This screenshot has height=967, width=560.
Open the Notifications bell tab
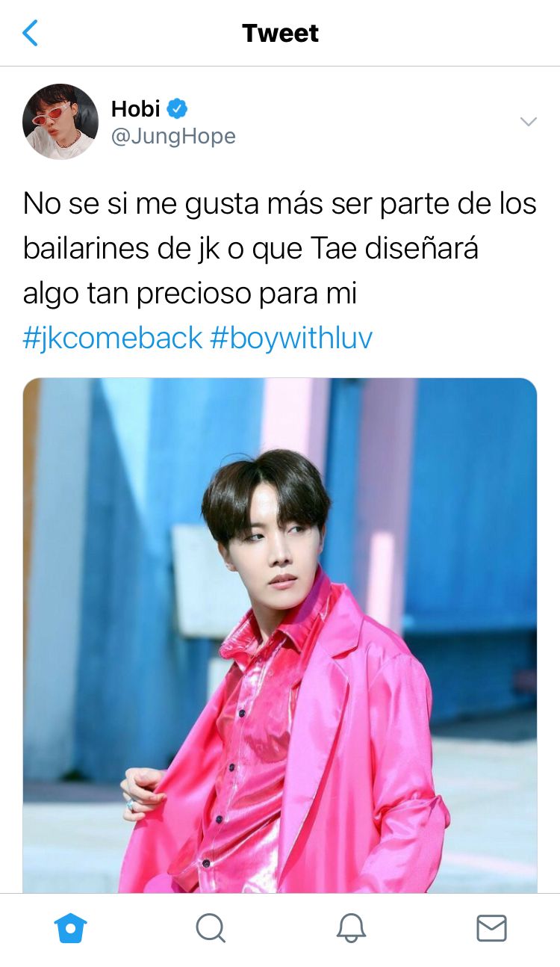click(351, 929)
